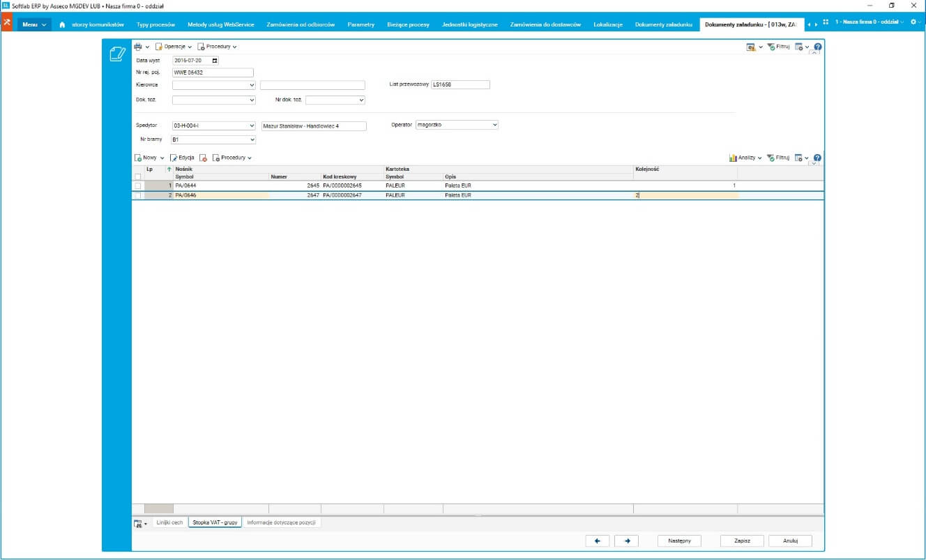Open help for the lower grid toolbar

click(817, 158)
